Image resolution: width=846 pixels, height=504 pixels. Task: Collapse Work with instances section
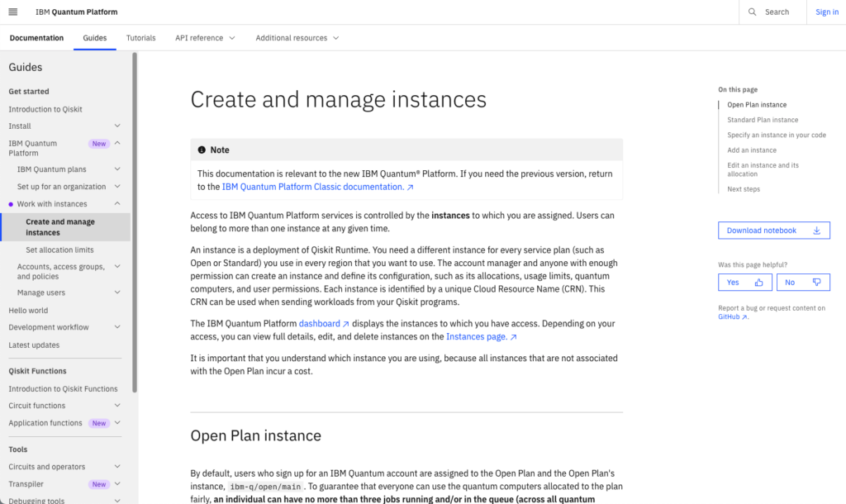point(117,204)
